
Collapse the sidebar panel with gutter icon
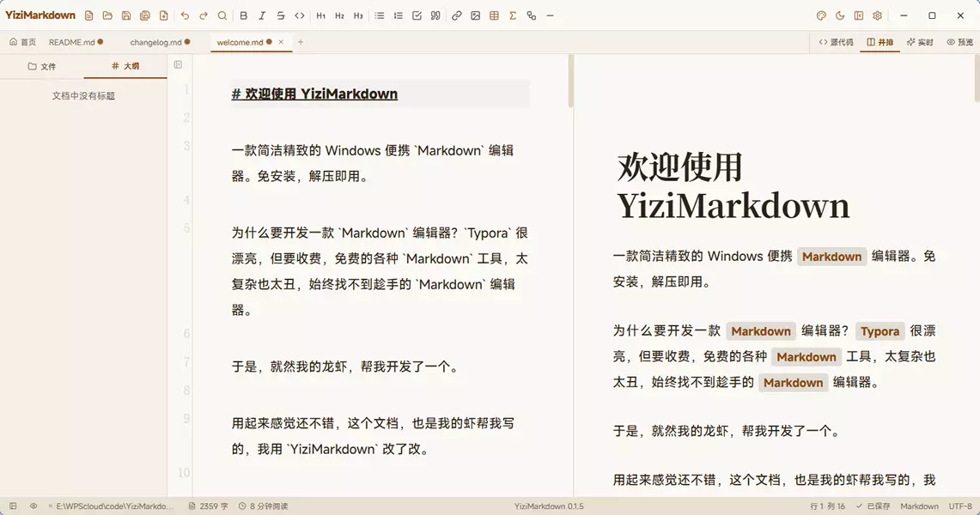178,64
